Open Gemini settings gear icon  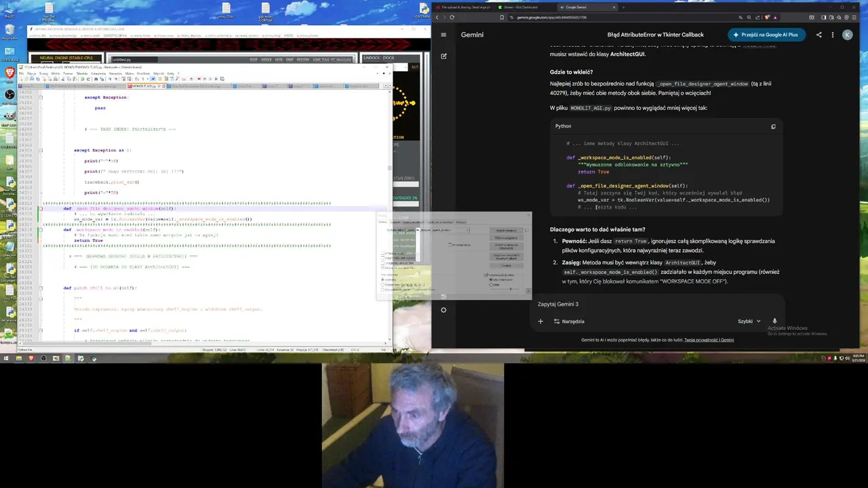443,310
